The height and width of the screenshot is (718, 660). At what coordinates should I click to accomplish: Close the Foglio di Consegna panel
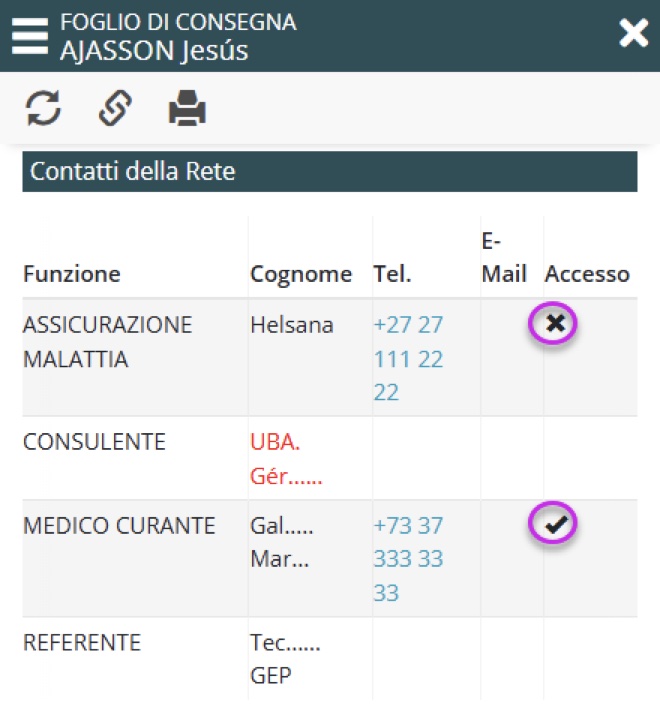(x=633, y=34)
